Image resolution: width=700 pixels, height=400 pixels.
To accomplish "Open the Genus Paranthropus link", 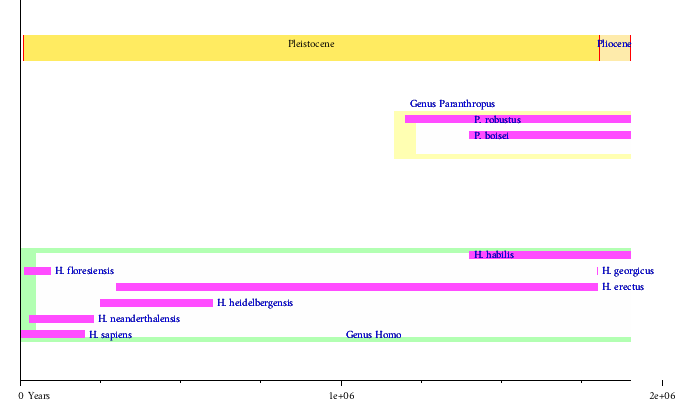I will [452, 104].
